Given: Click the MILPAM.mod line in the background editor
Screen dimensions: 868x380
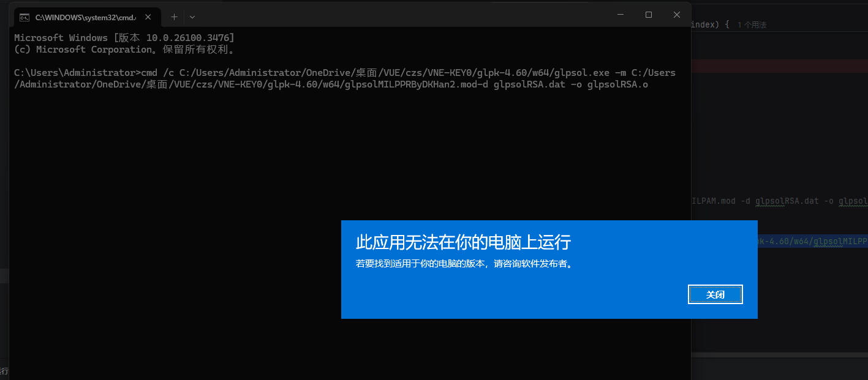Looking at the screenshot, I should pos(779,201).
